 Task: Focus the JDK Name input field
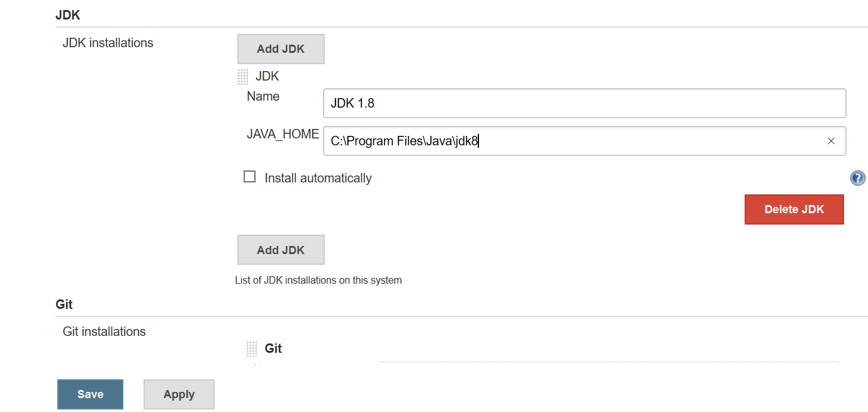[584, 103]
